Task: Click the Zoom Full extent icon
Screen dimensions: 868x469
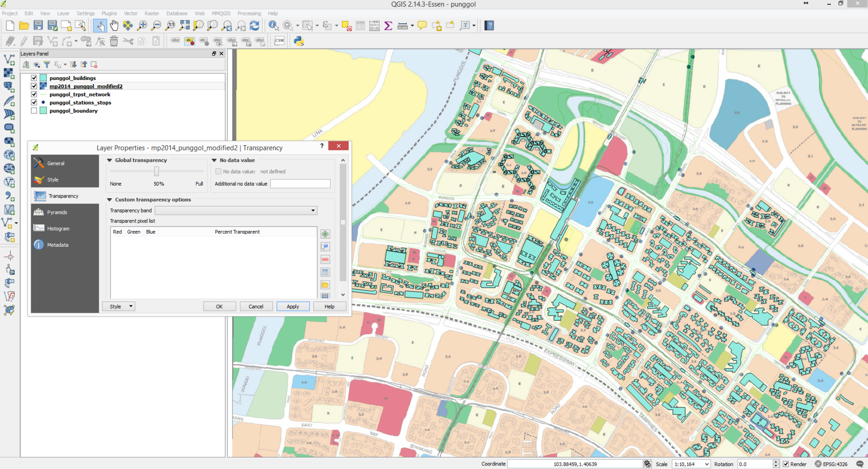Action: 184,26
